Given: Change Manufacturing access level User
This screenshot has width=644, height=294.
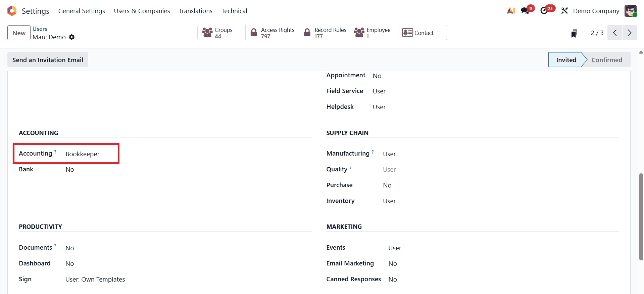Looking at the screenshot, I should click(389, 154).
